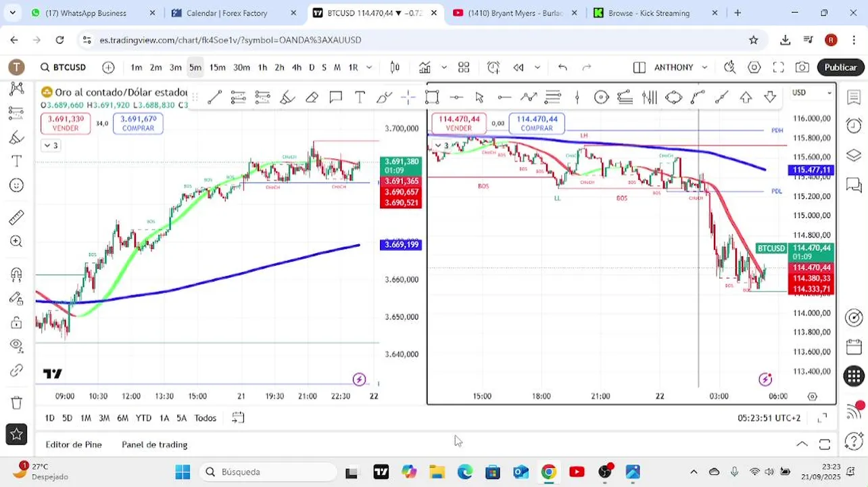Select the 1D date range
Screen dimensions: 868x487
(49, 418)
